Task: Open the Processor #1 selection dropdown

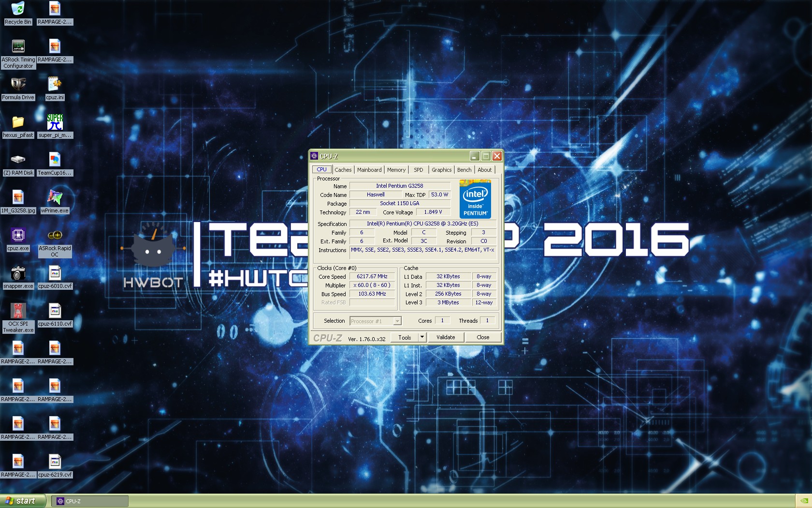Action: pyautogui.click(x=376, y=321)
